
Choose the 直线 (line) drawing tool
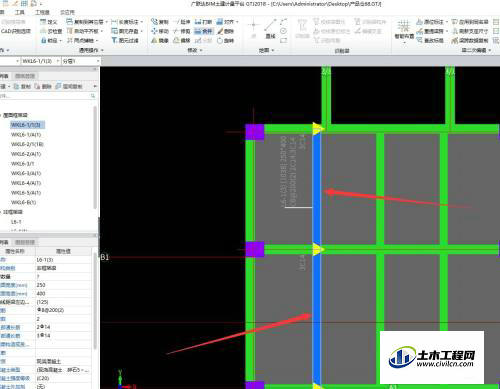(x=271, y=29)
